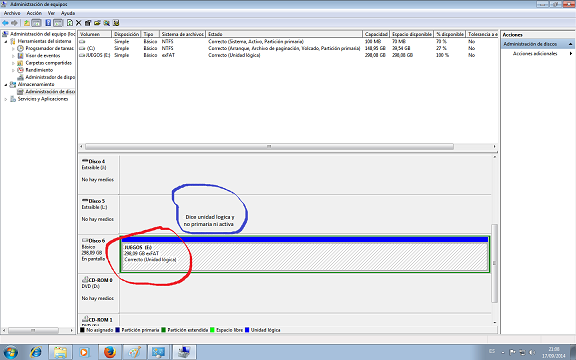Select Almacenamiento tree label

coord(36,84)
